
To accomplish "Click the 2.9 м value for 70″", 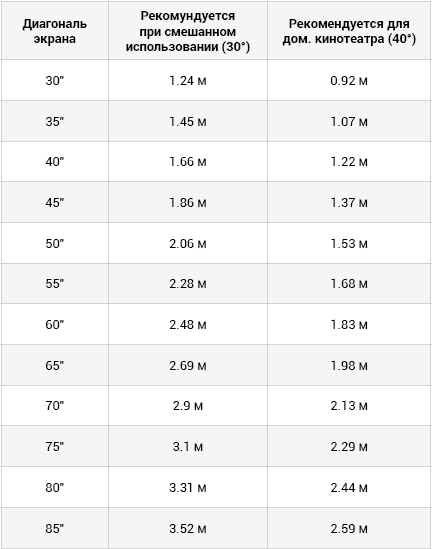I will (x=188, y=406).
